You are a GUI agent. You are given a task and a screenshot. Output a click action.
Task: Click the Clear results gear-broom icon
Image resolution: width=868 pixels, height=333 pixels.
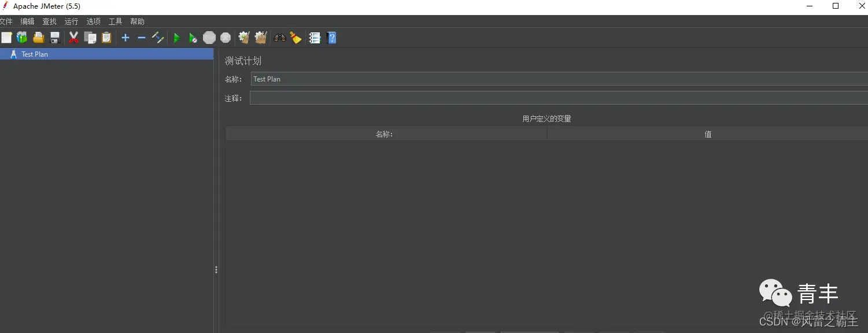click(x=244, y=38)
